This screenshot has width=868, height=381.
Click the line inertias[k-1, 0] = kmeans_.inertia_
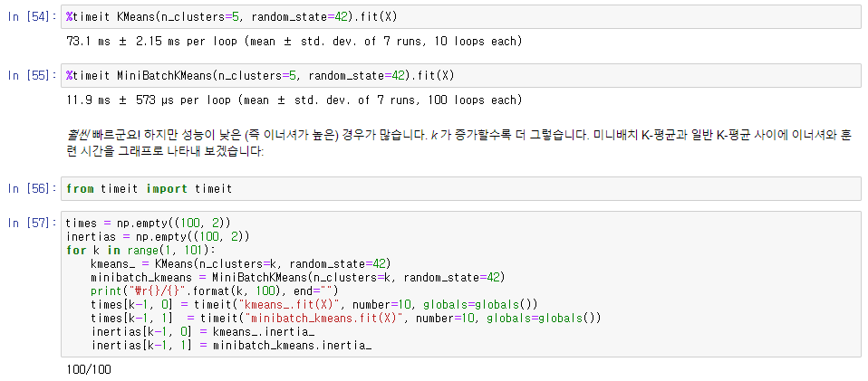pos(203,332)
